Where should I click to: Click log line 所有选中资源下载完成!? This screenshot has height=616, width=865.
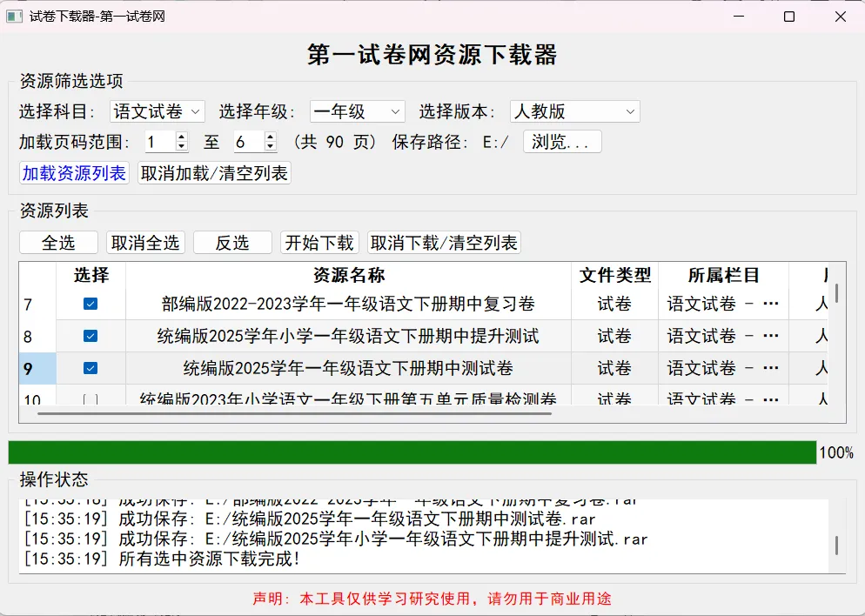(163, 559)
